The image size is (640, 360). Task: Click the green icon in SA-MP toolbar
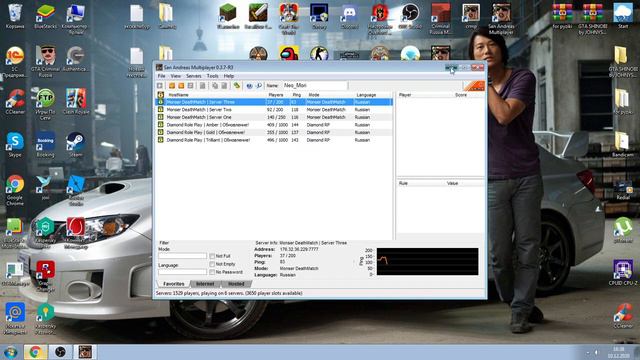(236, 86)
